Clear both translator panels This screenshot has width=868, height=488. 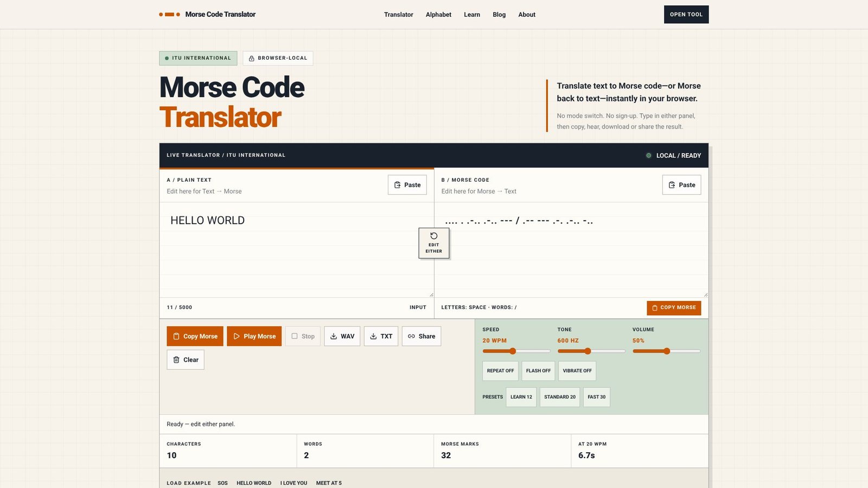[186, 359]
